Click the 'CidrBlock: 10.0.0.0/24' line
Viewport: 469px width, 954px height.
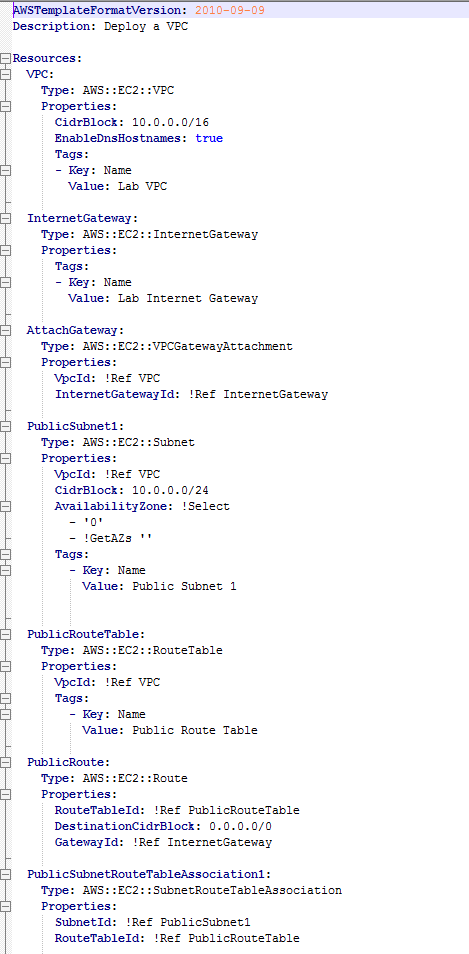132,490
